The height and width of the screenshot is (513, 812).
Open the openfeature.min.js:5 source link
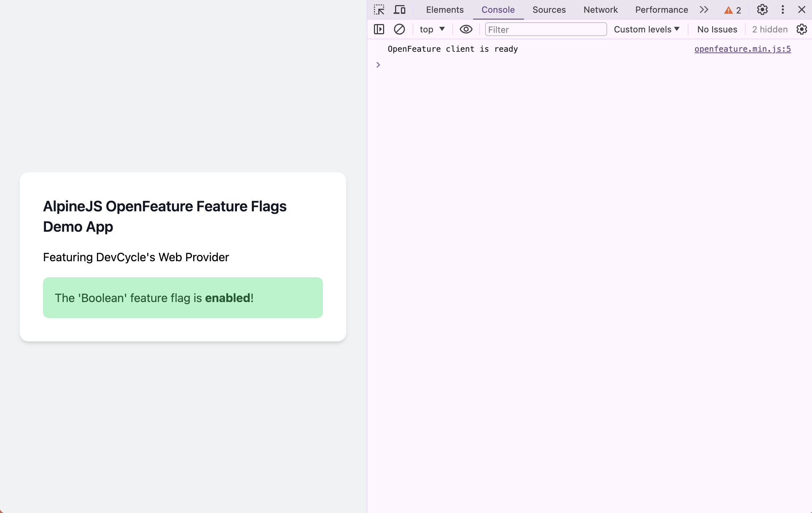(742, 49)
